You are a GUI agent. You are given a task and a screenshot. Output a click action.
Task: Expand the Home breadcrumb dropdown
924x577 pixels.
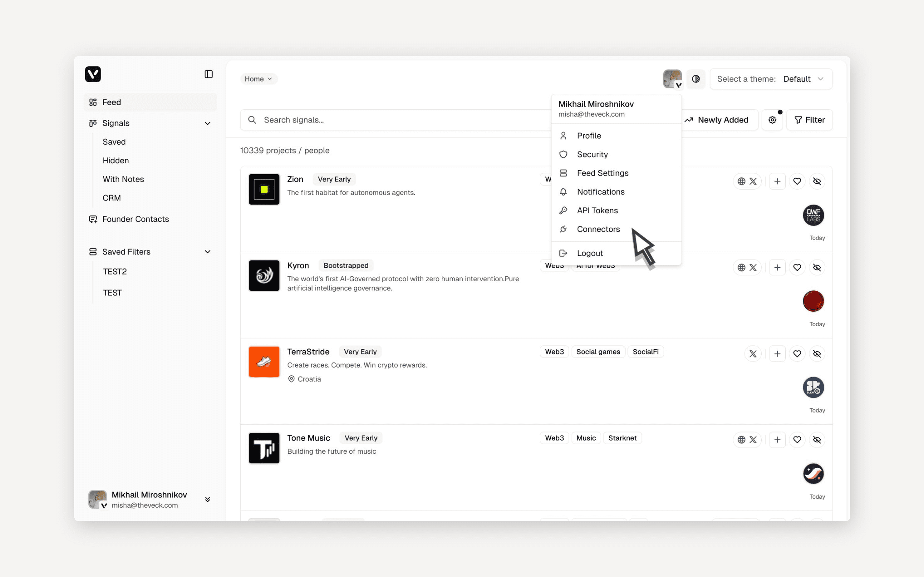[258, 79]
